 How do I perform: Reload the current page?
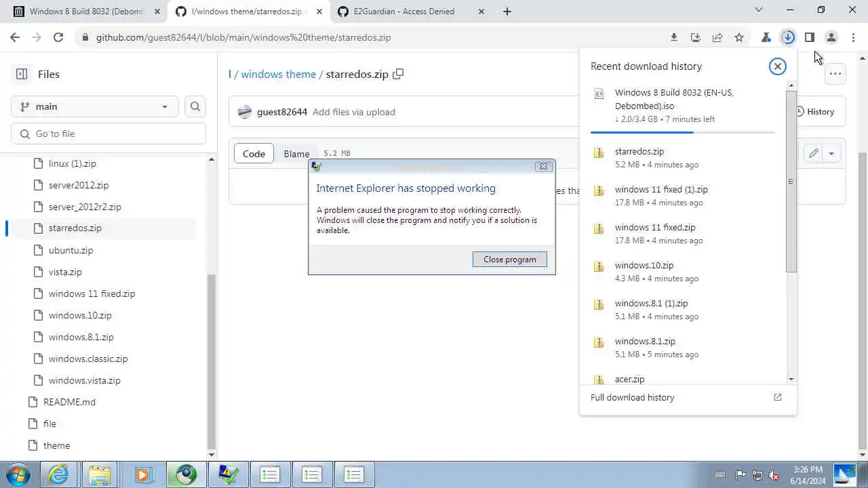(x=58, y=37)
